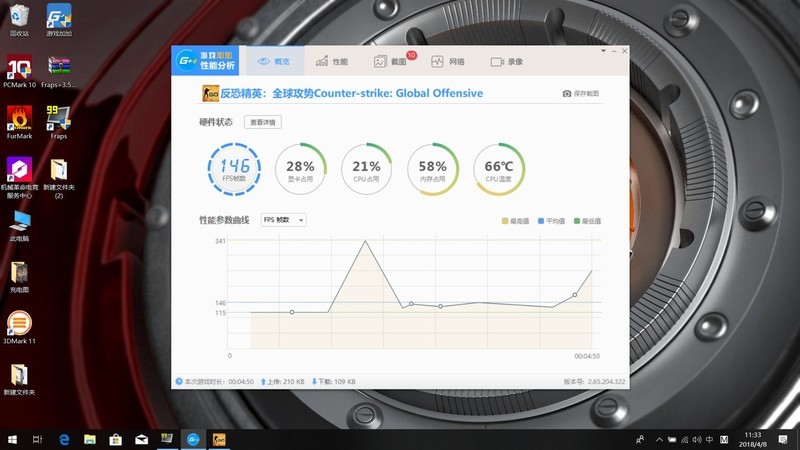Switch to the 概览 overview tab
The height and width of the screenshot is (450, 800).
274,61
